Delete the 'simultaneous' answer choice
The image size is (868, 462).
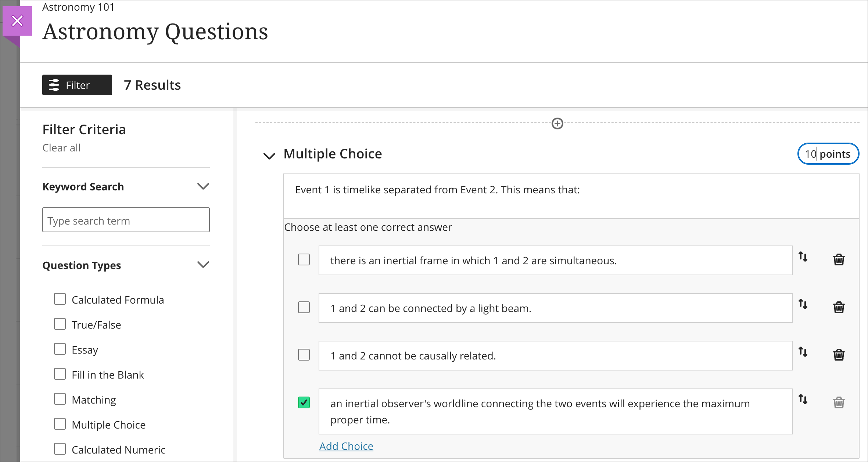tap(839, 259)
